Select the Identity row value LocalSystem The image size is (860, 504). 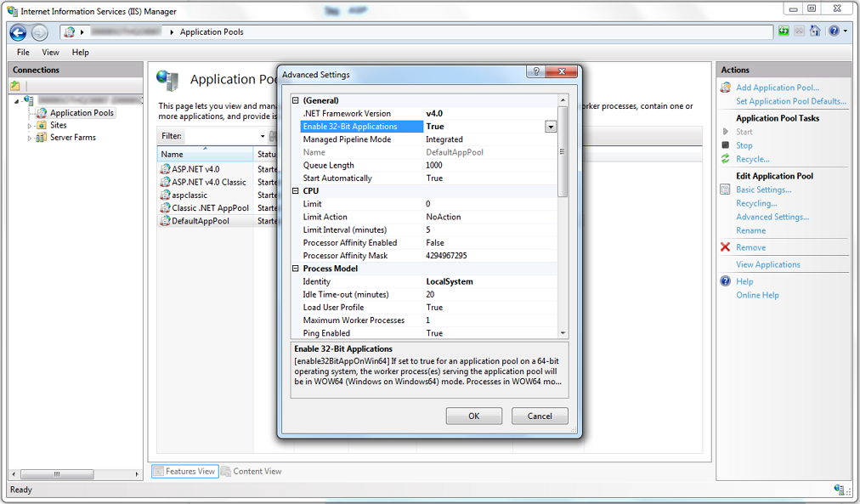click(450, 281)
